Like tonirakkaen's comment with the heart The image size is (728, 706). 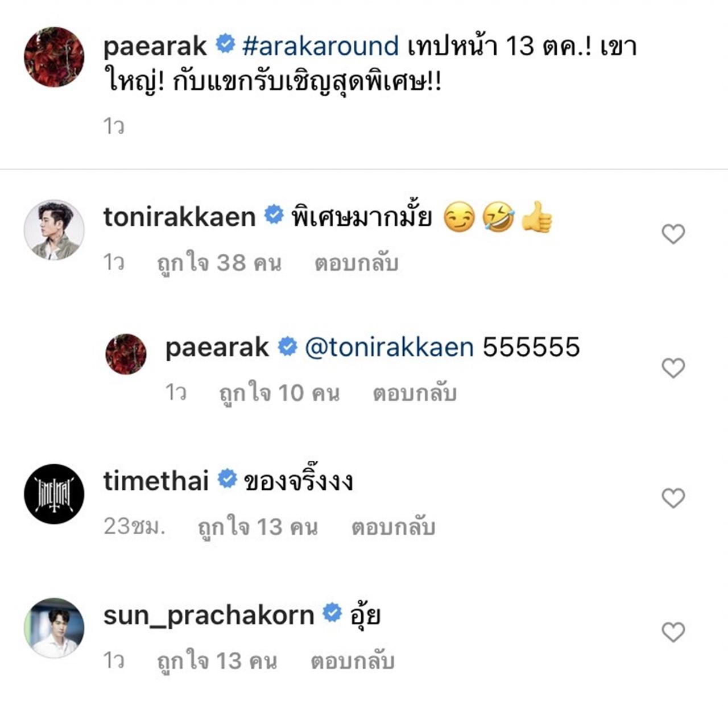tap(673, 234)
